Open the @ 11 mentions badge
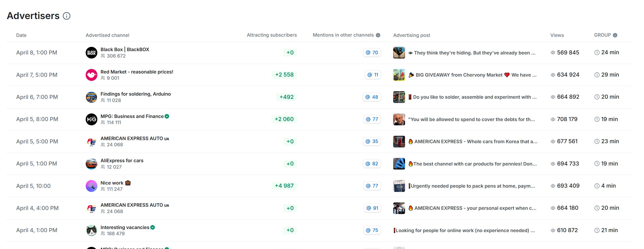 (x=373, y=75)
